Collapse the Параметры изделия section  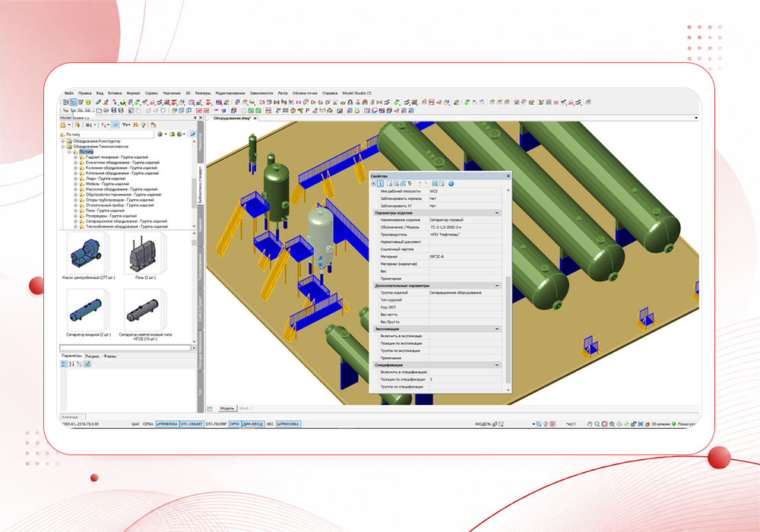497,213
